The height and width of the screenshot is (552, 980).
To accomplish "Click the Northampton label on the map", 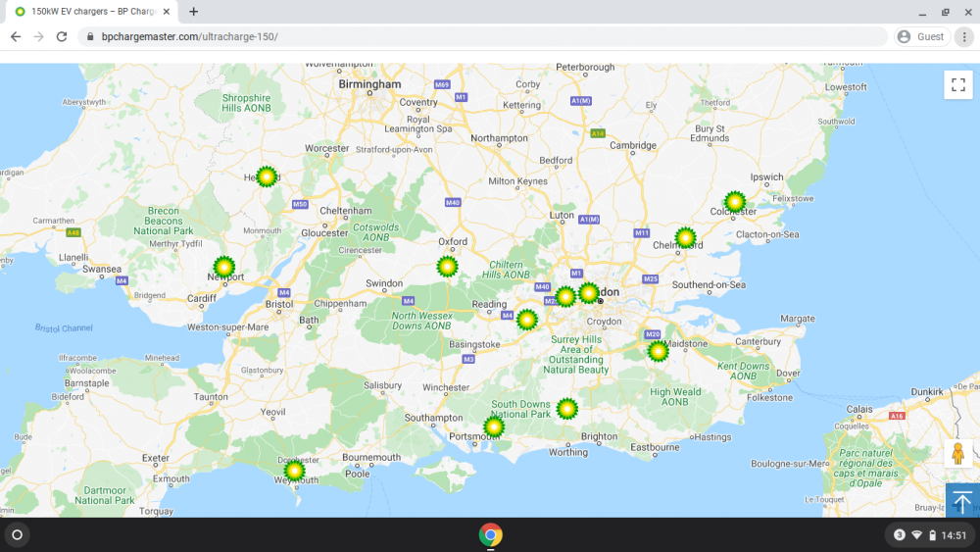I will point(499,138).
